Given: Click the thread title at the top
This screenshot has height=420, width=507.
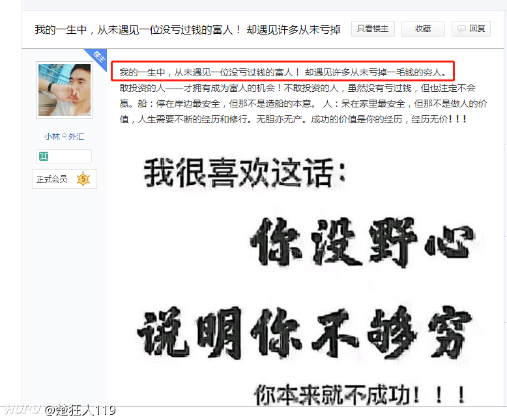Looking at the screenshot, I should (x=188, y=30).
